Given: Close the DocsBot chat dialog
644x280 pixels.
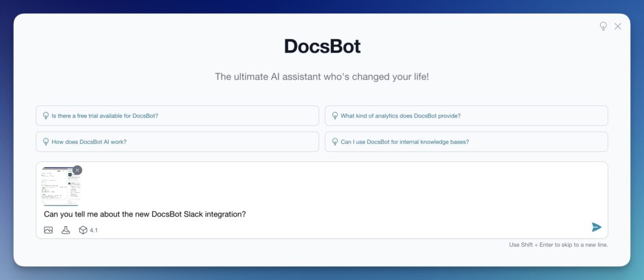Looking at the screenshot, I should (x=618, y=26).
